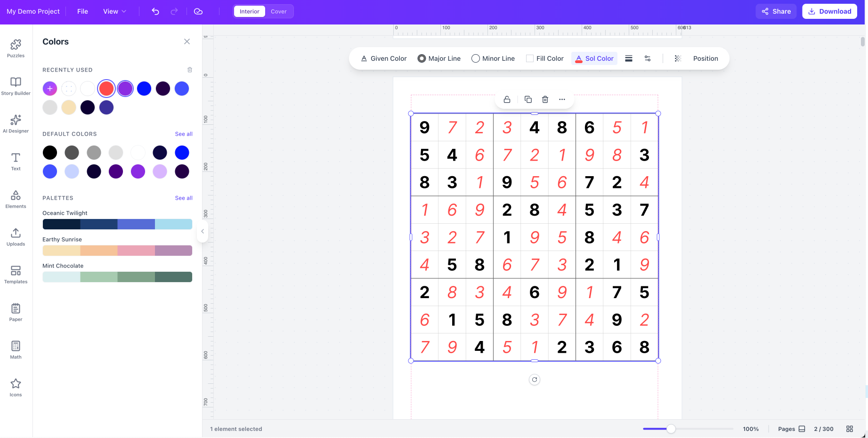The height and width of the screenshot is (438, 868).
Task: Select the Major Line radio button
Action: pos(422,58)
